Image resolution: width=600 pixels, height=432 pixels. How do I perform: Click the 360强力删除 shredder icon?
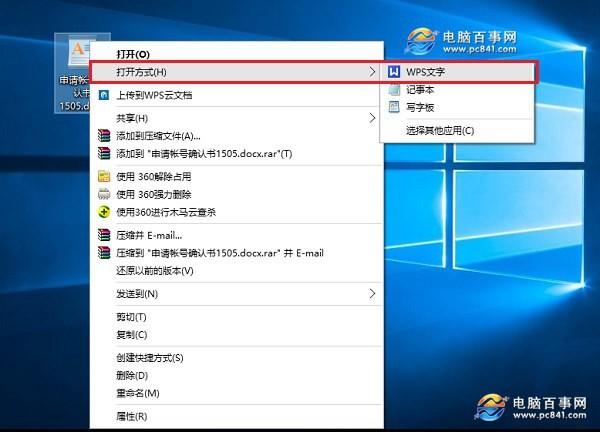(x=104, y=194)
